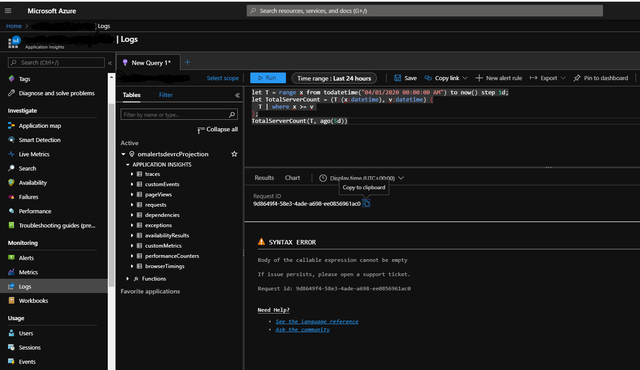This screenshot has width=640, height=370.
Task: Click the Filter by name or type field
Action: pyautogui.click(x=179, y=115)
